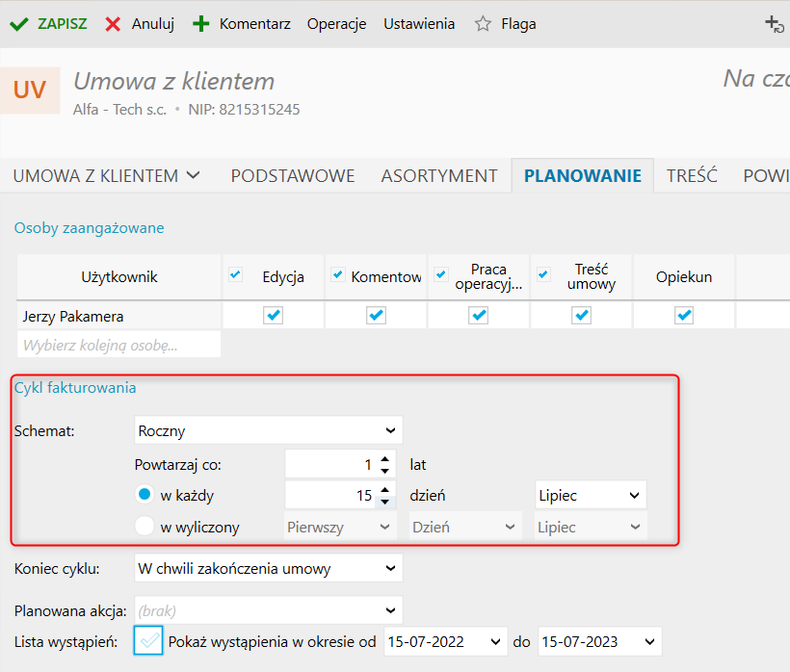Toggle the Pokaż wystąpienia checkbox
The width and height of the screenshot is (790, 672).
pos(148,641)
